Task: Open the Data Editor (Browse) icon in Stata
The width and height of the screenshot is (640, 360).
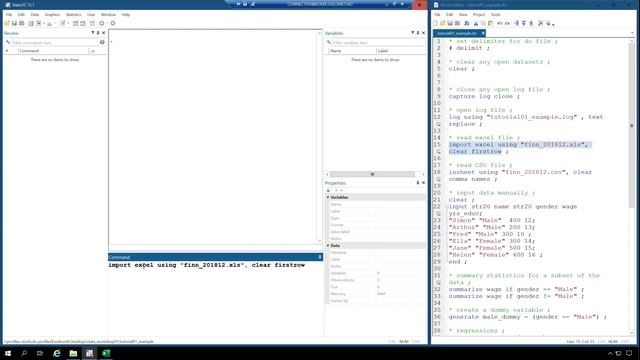Action: 83,23
